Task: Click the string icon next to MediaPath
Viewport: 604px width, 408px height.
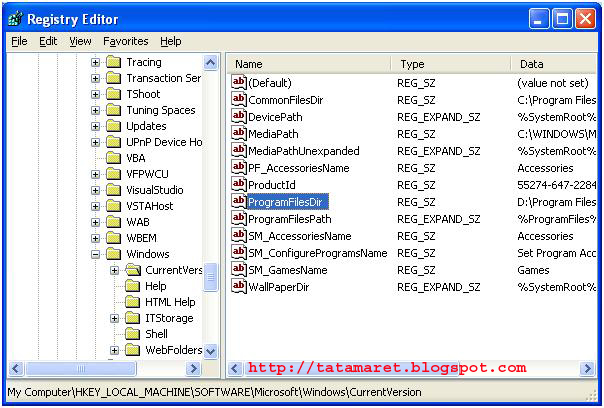Action: click(x=239, y=133)
